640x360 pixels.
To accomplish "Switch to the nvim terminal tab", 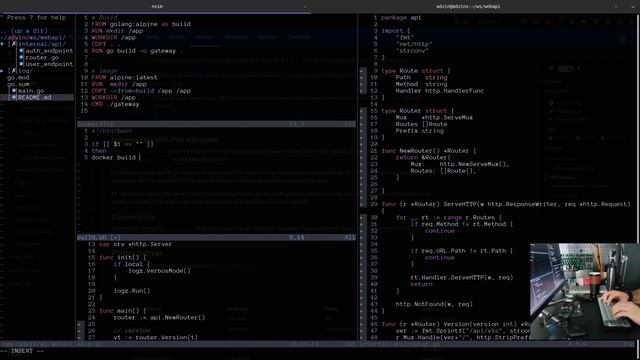I will click(x=157, y=6).
